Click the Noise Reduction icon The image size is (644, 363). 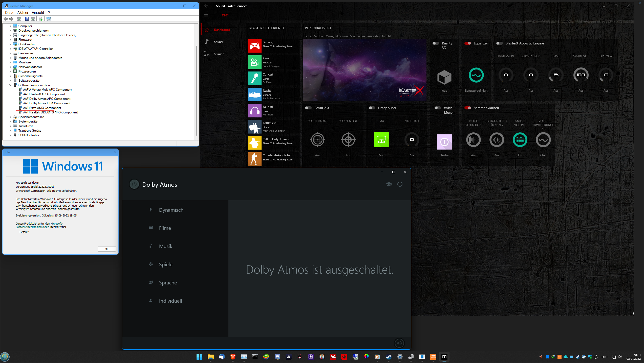[473, 139]
